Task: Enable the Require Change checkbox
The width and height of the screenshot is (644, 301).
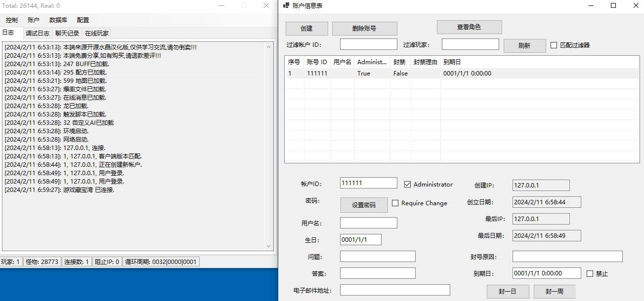Action: coord(395,203)
